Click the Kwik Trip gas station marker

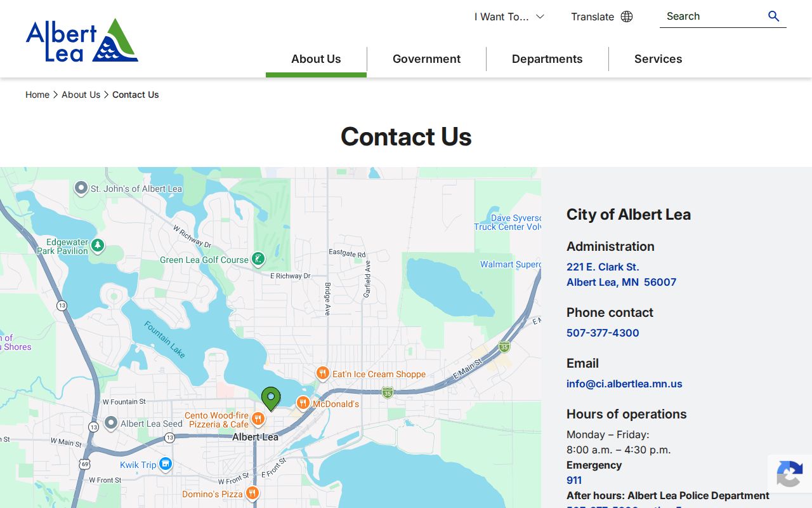[x=165, y=464]
